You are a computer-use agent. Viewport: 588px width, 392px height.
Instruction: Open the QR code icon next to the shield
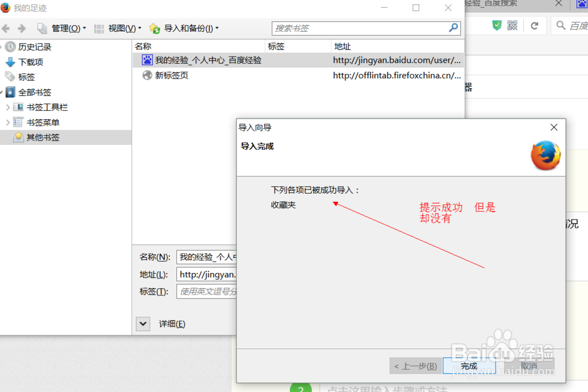pos(512,25)
